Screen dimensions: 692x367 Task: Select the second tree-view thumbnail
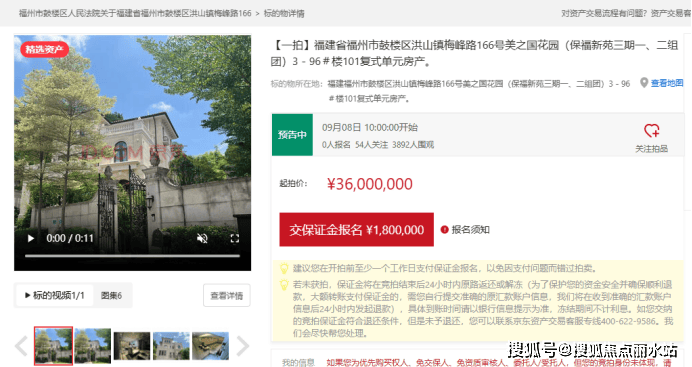pos(93,345)
